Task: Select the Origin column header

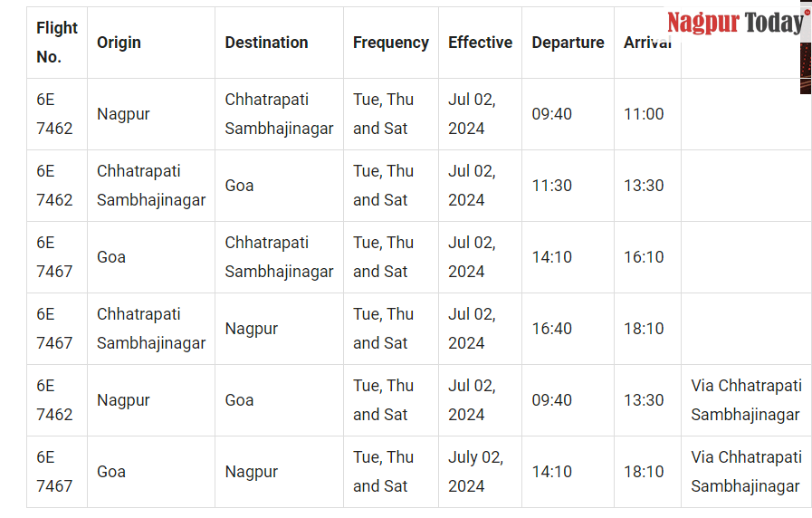Action: 119,43
